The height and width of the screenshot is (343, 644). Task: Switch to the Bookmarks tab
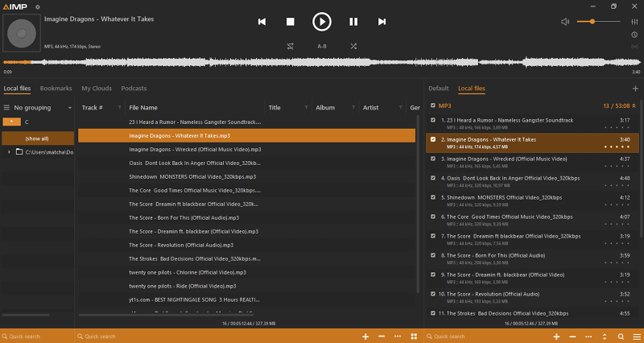click(56, 89)
